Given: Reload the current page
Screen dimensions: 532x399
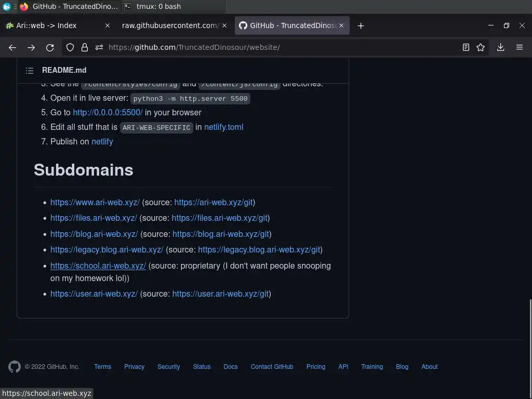Looking at the screenshot, I should coord(50,47).
